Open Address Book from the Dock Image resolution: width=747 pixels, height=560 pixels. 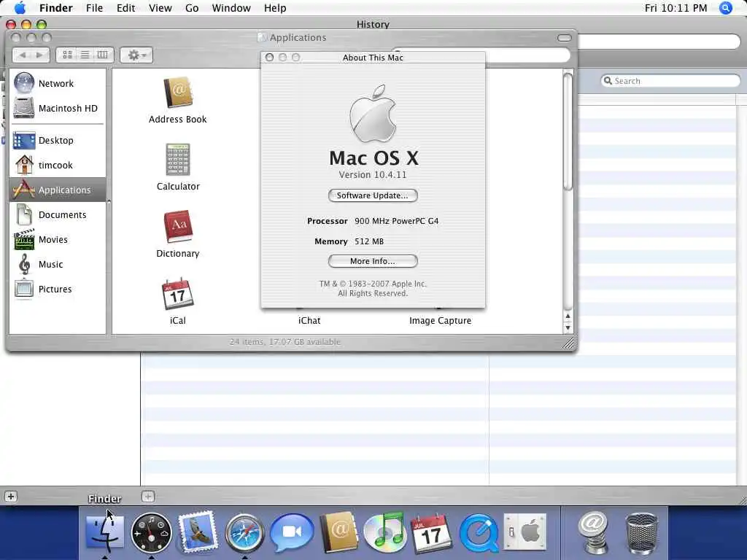pyautogui.click(x=338, y=532)
